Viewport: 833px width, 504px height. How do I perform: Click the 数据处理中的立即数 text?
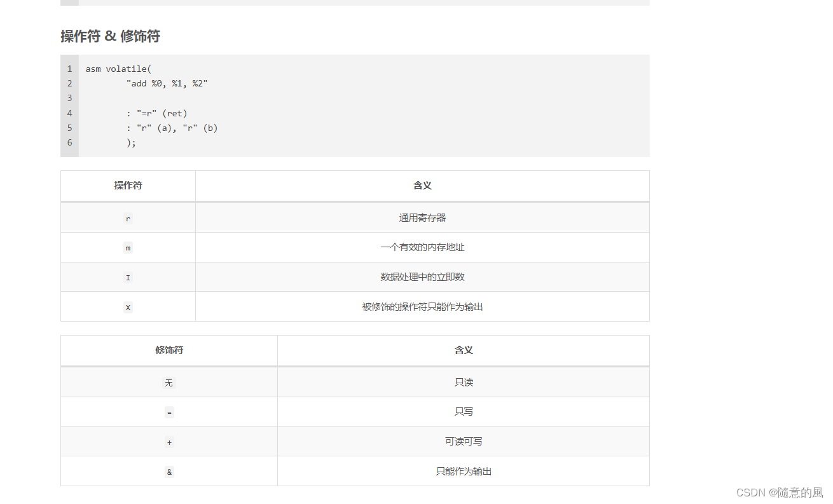[422, 276]
